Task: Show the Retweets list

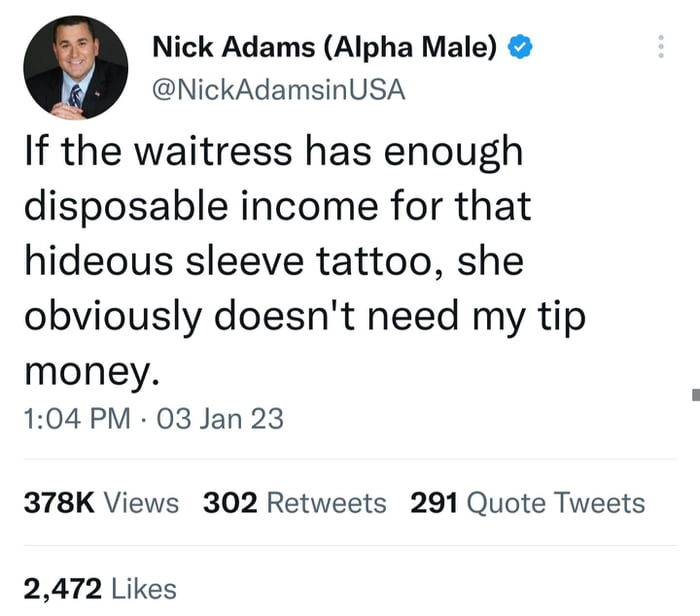Action: pos(326,503)
